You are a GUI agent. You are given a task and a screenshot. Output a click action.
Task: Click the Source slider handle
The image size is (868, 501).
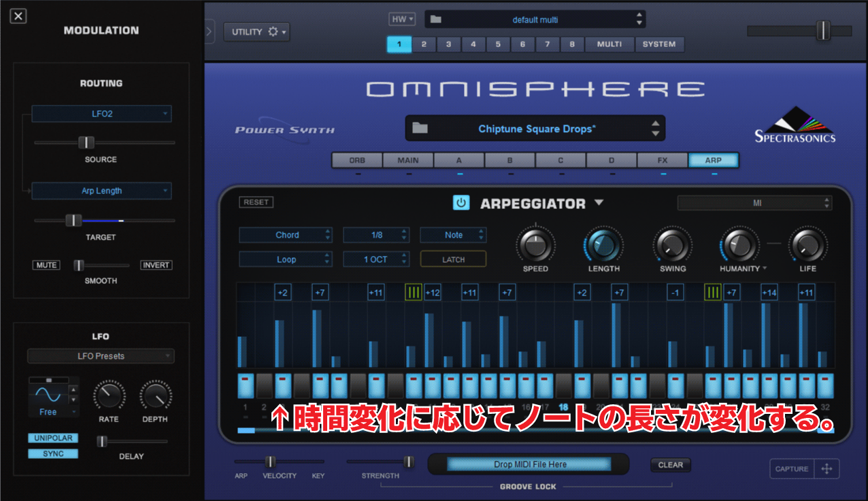[x=86, y=142]
